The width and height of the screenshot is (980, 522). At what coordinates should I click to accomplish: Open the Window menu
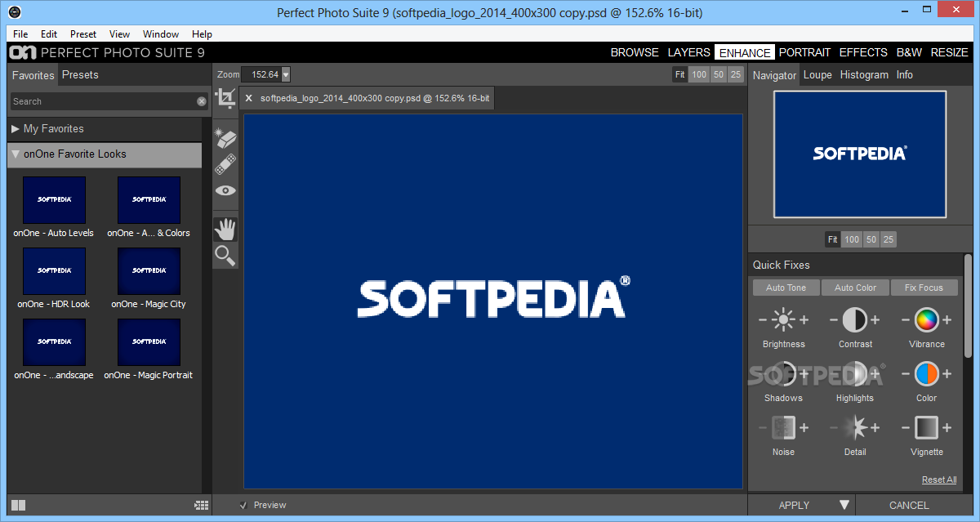point(161,34)
